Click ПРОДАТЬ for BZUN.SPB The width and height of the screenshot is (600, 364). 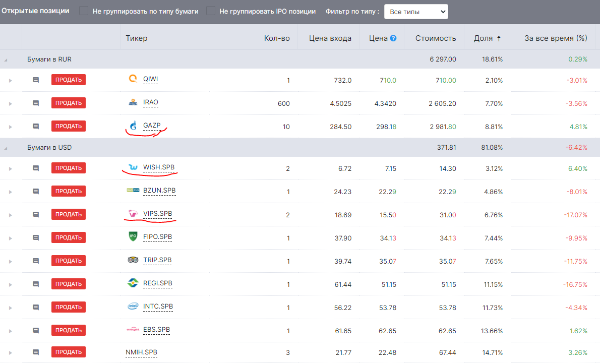(x=69, y=191)
